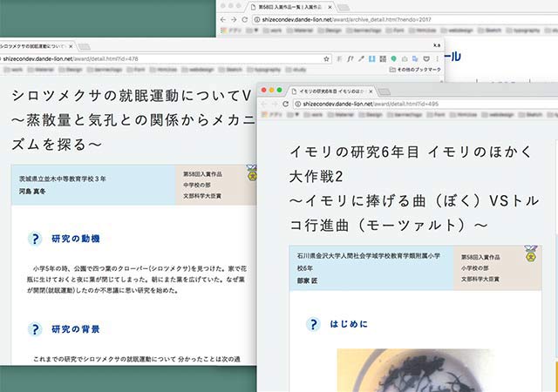Click Google Translate extension icon
Screen dimensions: 558x392
tap(415, 58)
